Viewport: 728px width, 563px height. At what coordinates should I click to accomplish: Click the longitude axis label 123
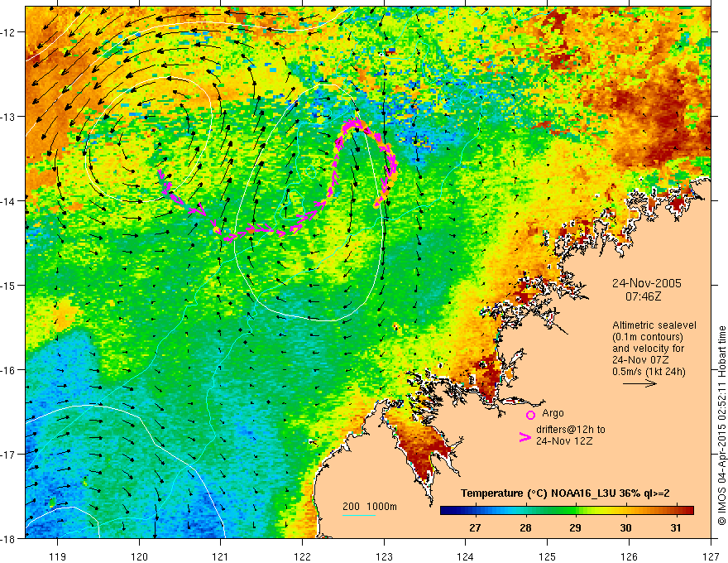point(384,556)
